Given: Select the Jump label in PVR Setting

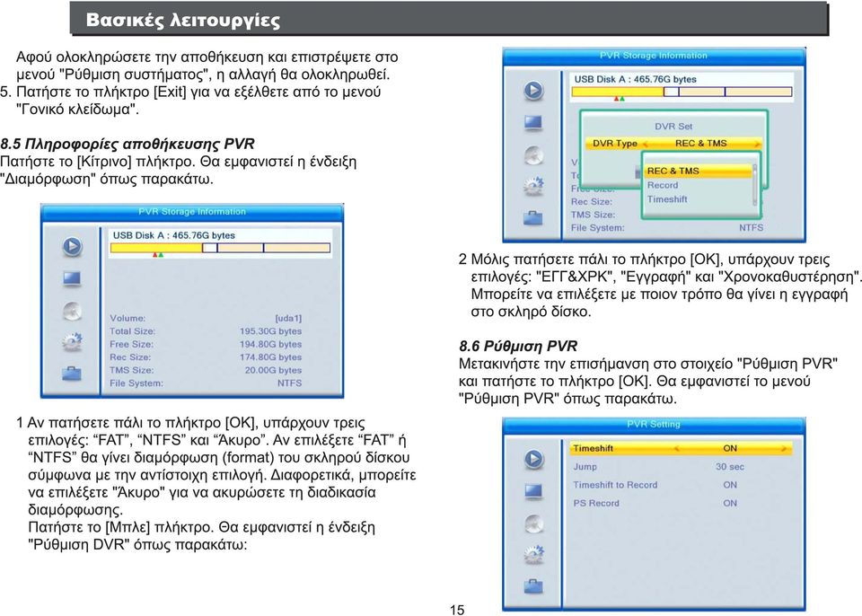Looking at the screenshot, I should [585, 466].
